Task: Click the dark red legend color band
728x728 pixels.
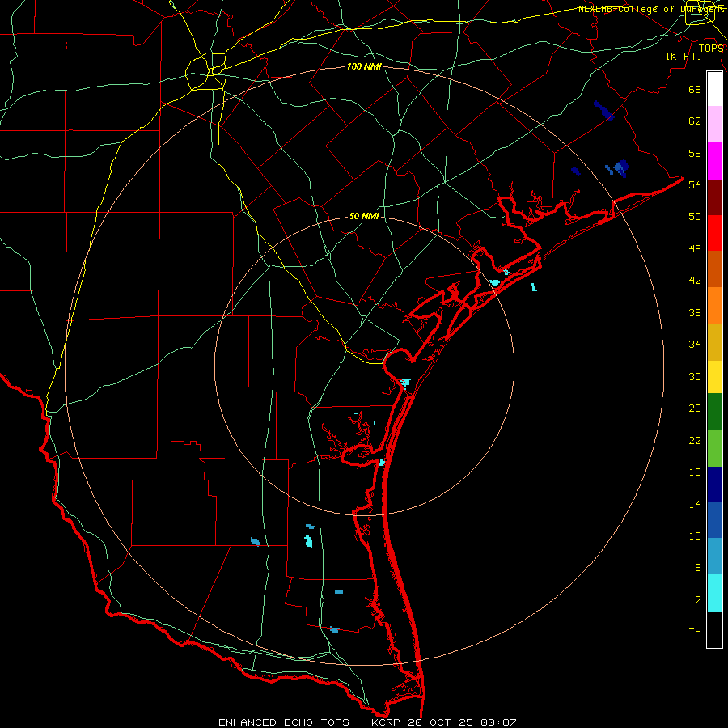Action: 714,197
